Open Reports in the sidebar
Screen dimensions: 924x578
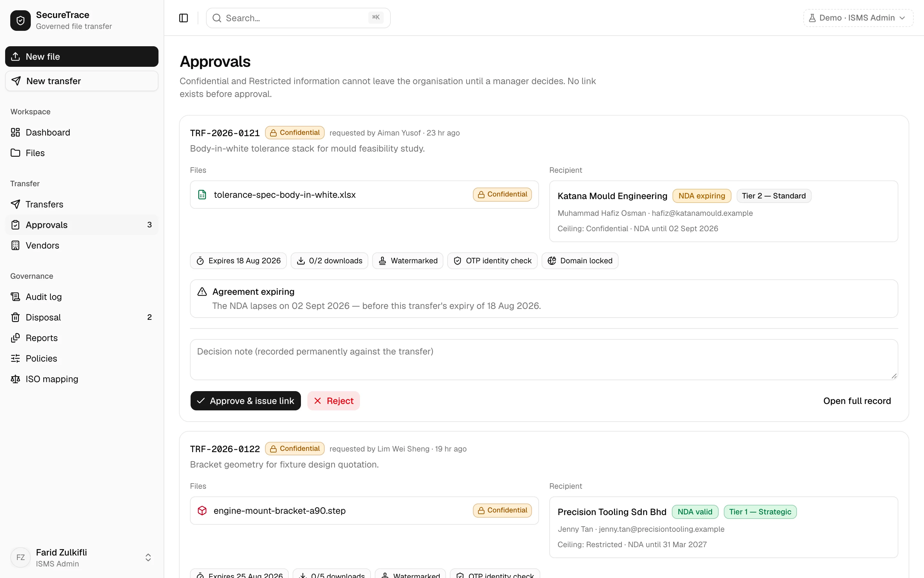(82, 338)
